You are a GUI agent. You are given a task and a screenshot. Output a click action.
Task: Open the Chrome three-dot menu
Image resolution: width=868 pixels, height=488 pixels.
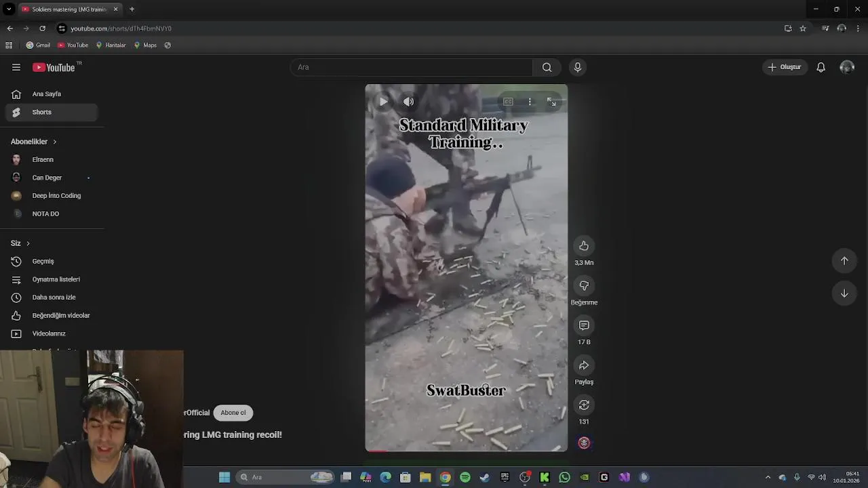[859, 28]
